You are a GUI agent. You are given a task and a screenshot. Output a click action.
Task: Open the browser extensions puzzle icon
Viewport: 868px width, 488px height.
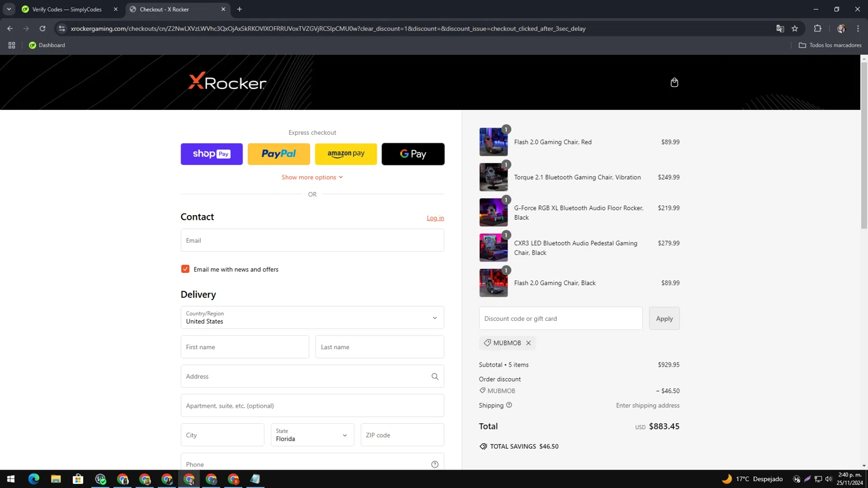pos(818,28)
